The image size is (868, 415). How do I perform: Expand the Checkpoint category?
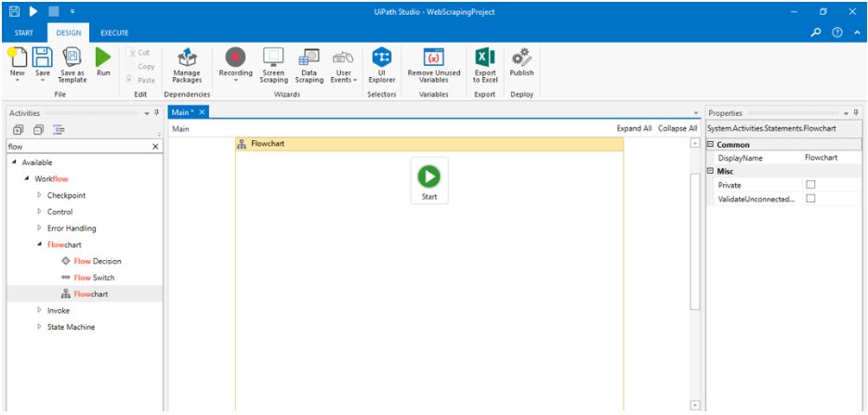(39, 195)
